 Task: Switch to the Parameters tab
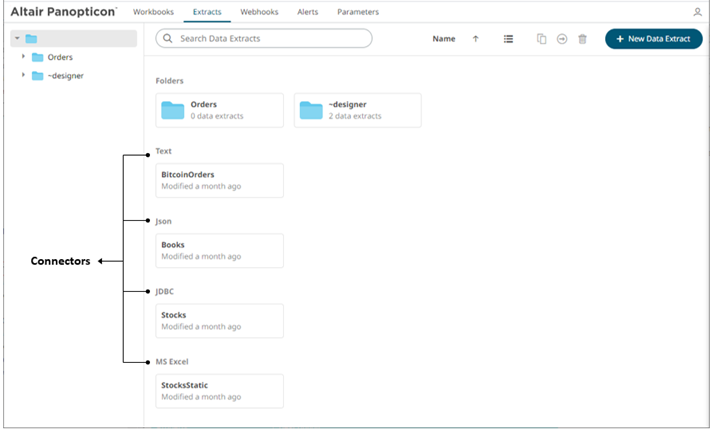(358, 12)
